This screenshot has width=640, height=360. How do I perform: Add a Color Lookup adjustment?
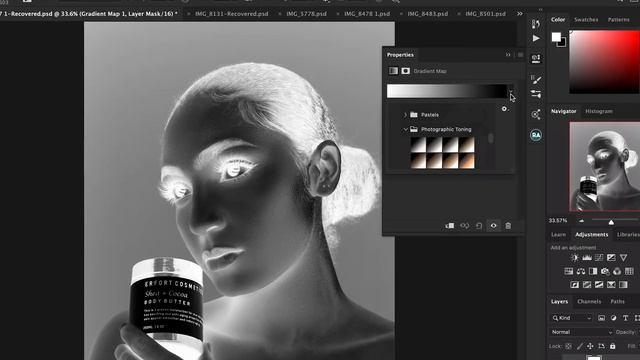tap(629, 271)
